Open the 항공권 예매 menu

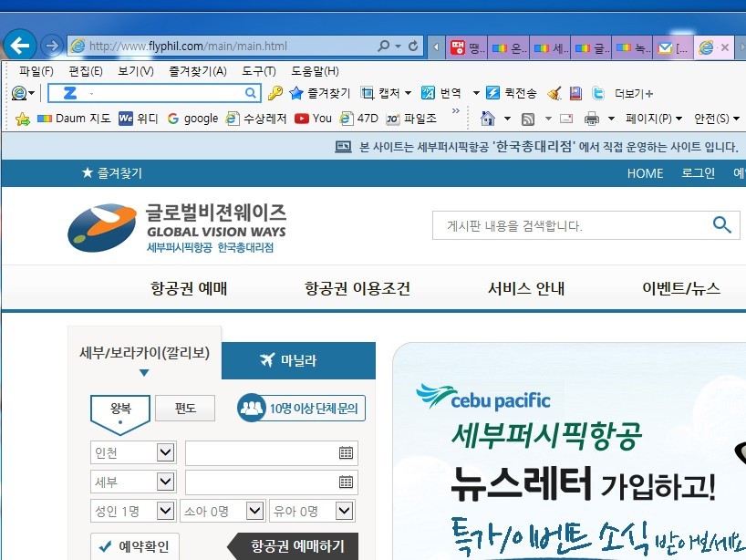point(189,288)
